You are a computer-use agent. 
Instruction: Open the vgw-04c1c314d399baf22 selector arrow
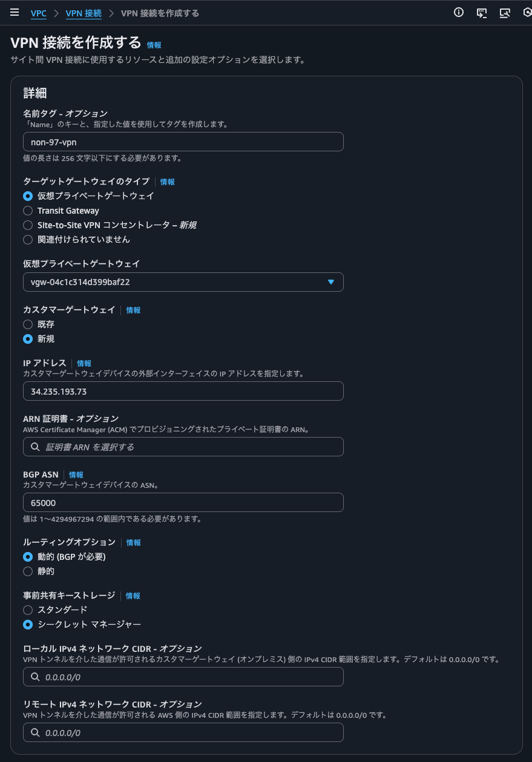(331, 281)
